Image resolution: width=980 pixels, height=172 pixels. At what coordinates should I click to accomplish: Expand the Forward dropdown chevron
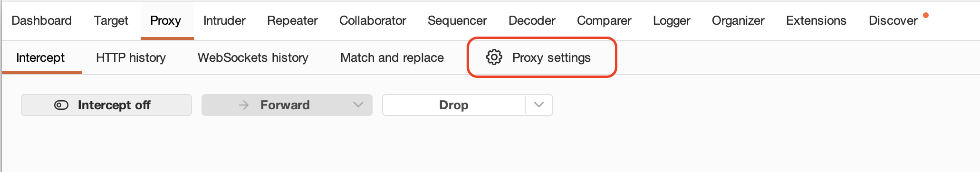tap(358, 105)
